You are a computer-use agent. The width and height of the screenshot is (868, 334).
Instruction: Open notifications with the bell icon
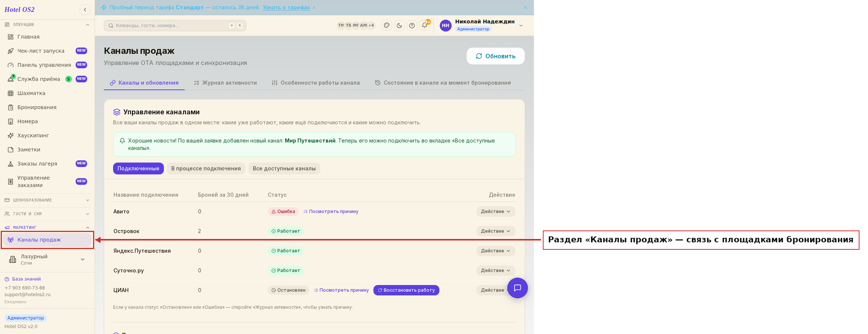[425, 26]
